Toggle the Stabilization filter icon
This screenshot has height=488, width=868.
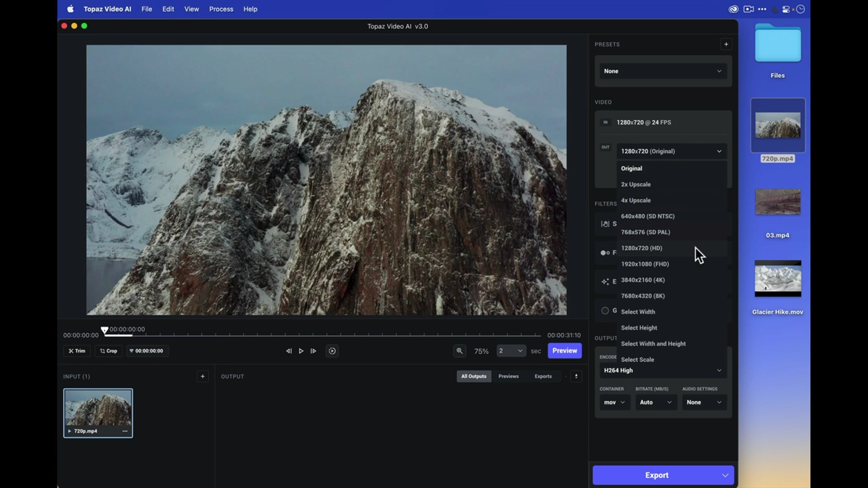(x=605, y=224)
